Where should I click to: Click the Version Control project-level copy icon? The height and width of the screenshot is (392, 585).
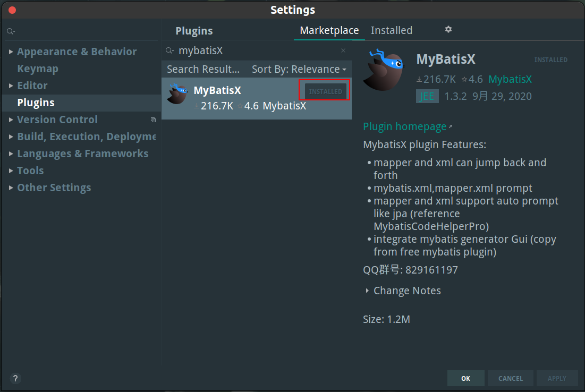click(x=153, y=120)
